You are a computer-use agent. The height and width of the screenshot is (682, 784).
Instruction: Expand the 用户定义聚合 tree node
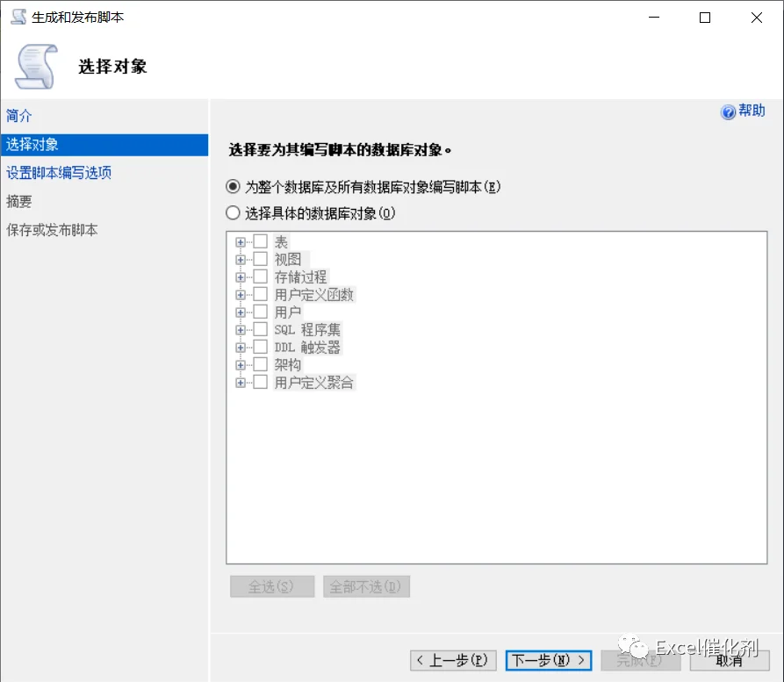tap(241, 383)
